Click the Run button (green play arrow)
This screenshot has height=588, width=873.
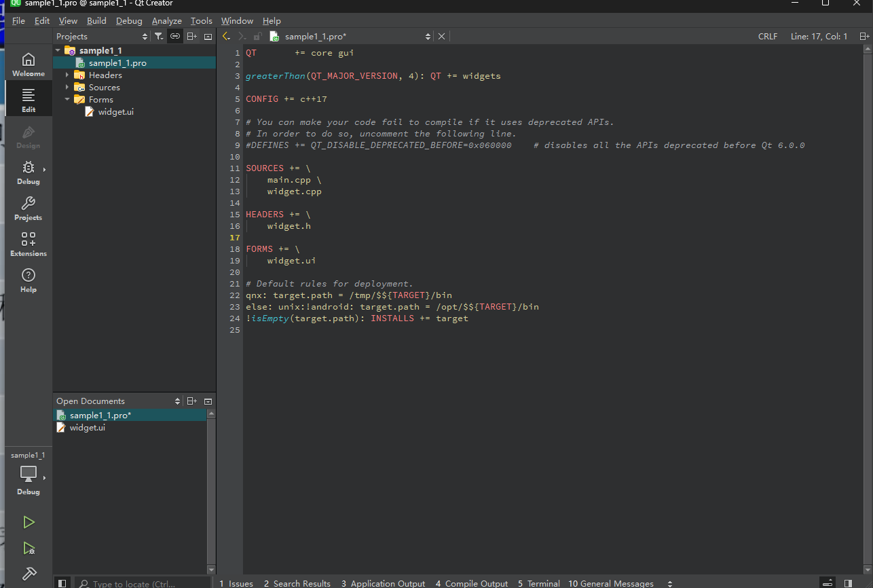tap(29, 522)
